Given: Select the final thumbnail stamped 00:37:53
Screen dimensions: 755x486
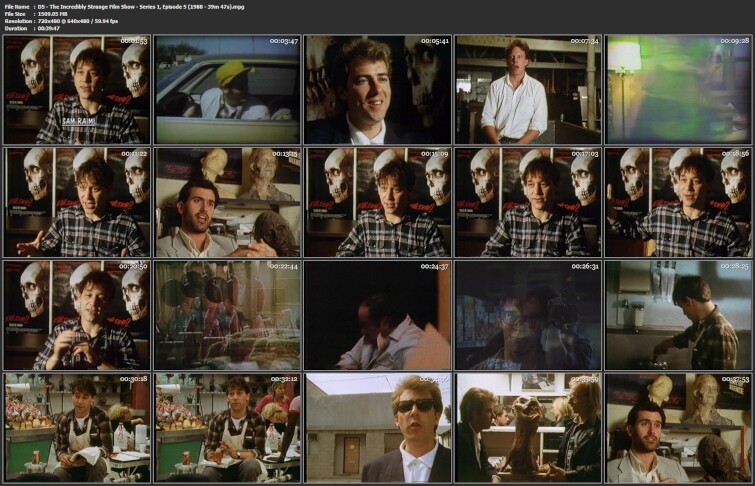Looking at the screenshot, I should (678, 428).
